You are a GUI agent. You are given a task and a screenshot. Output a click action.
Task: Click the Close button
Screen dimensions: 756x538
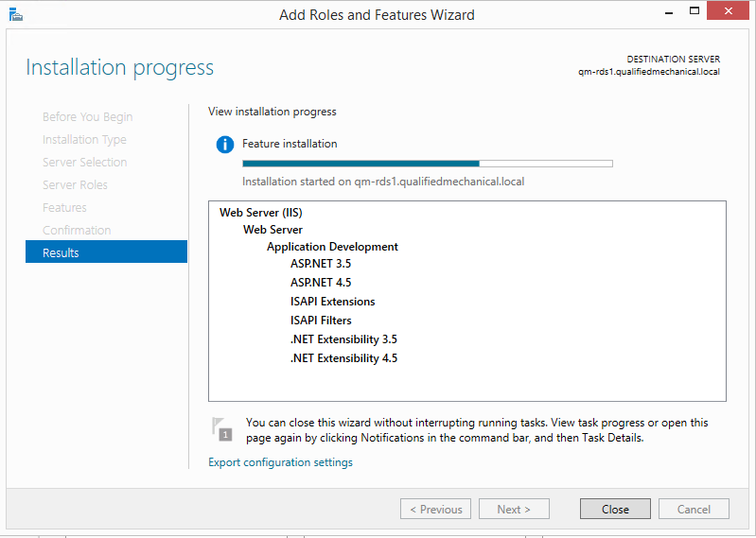[x=615, y=509]
